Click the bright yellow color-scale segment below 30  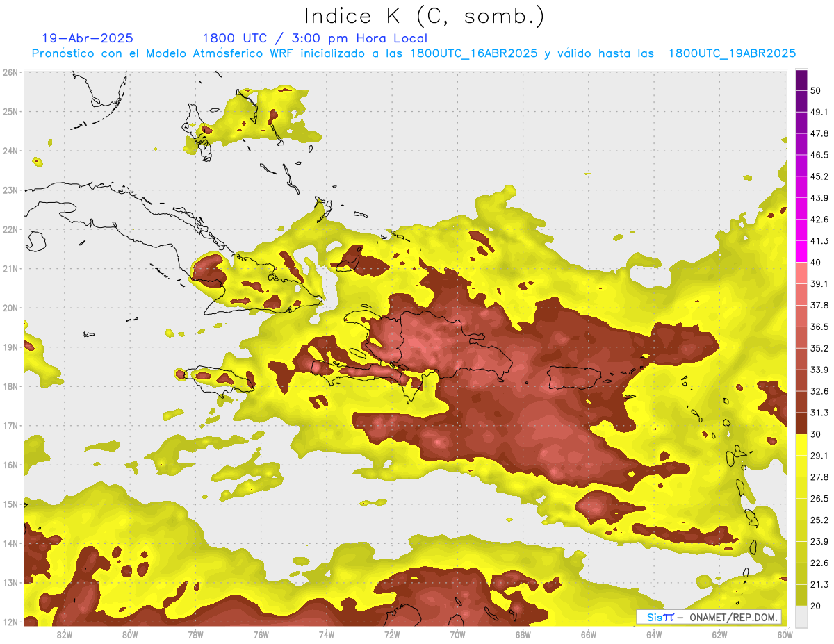pyautogui.click(x=801, y=445)
